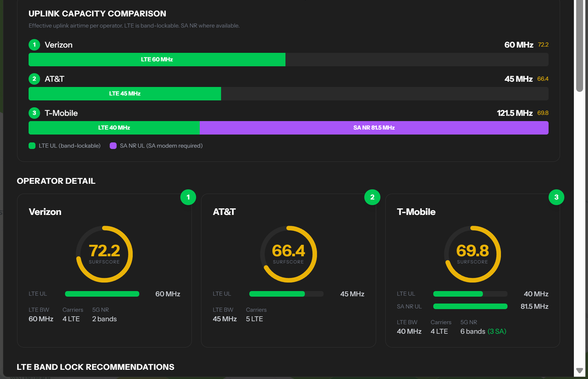
Task: Click the T-Mobile card LTE UL progress bar
Action: (x=470, y=294)
